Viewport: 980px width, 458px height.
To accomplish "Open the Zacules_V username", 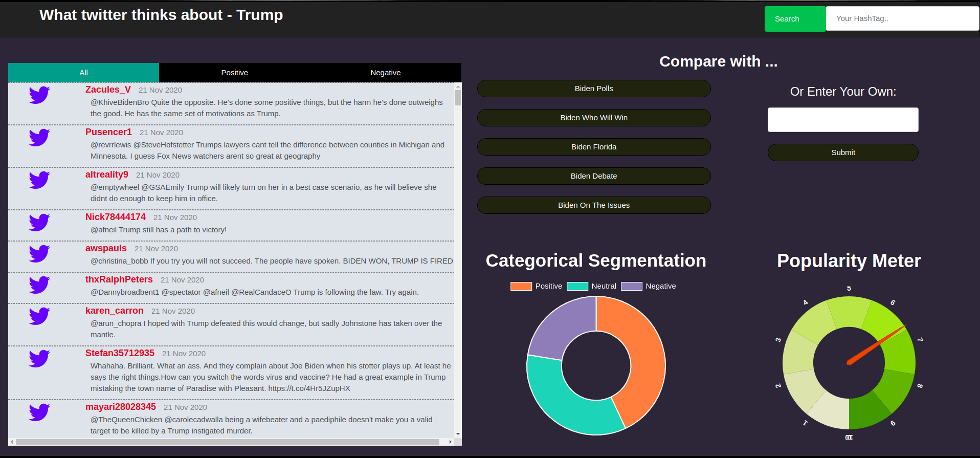I will (108, 90).
